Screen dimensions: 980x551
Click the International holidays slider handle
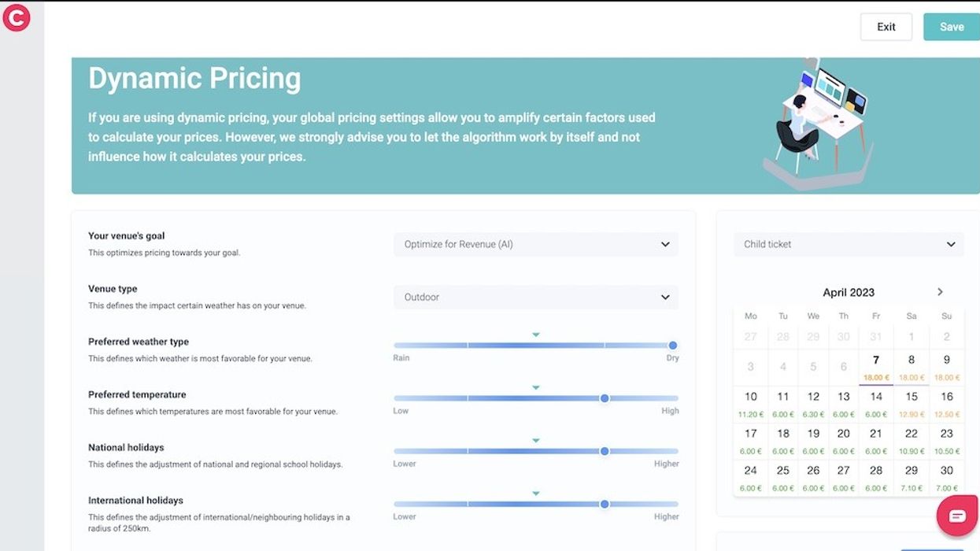coord(605,504)
